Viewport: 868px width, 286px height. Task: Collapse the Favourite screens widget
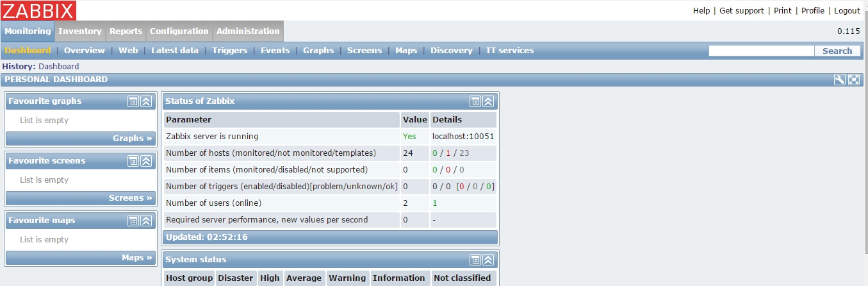[145, 161]
